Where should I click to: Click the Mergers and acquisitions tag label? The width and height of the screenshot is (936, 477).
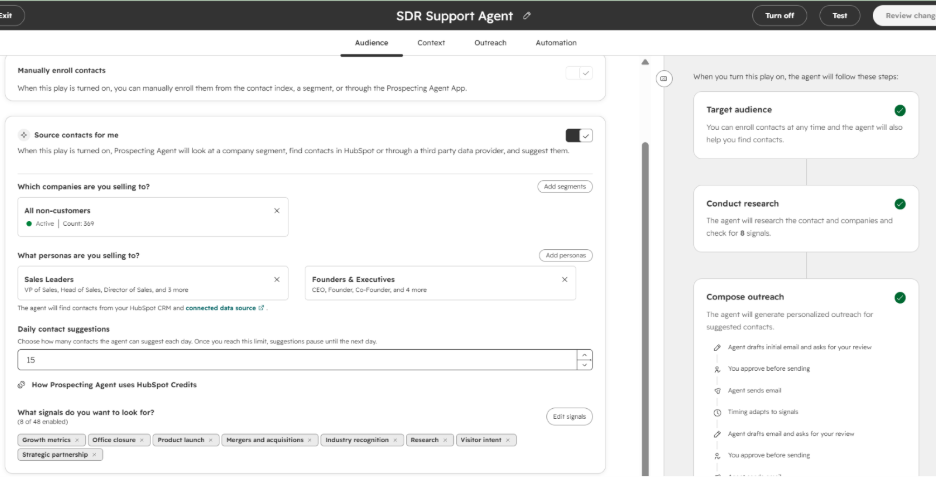pyautogui.click(x=264, y=440)
